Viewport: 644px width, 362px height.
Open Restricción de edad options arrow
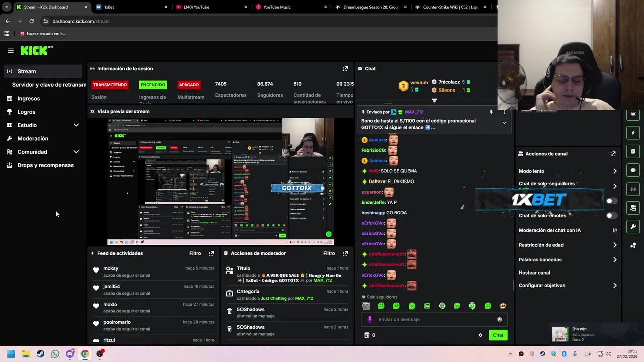pyautogui.click(x=615, y=245)
